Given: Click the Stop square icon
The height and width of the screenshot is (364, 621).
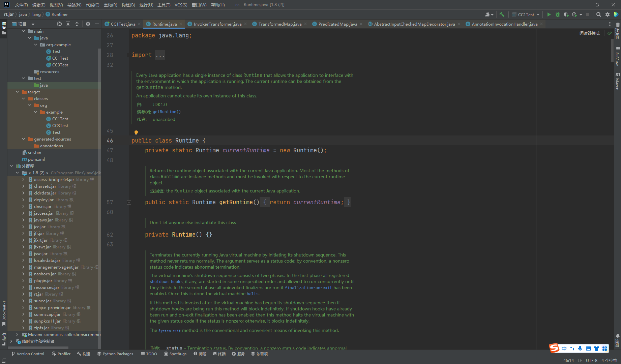Looking at the screenshot, I should [x=588, y=14].
